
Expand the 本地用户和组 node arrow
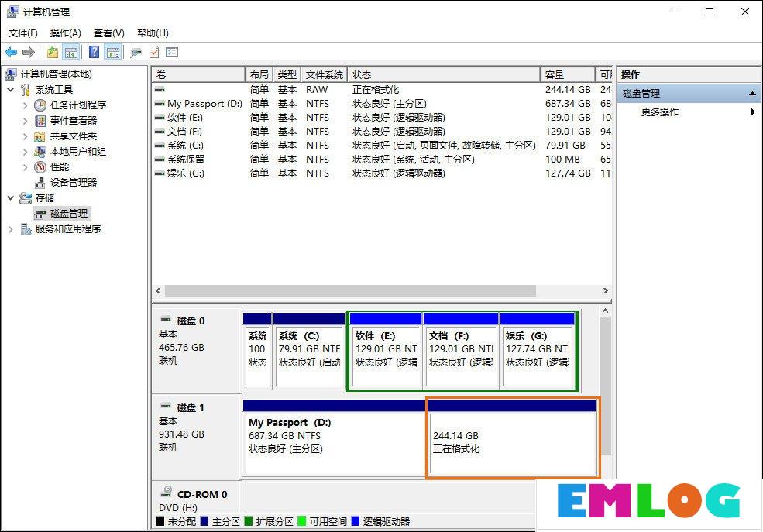26,152
